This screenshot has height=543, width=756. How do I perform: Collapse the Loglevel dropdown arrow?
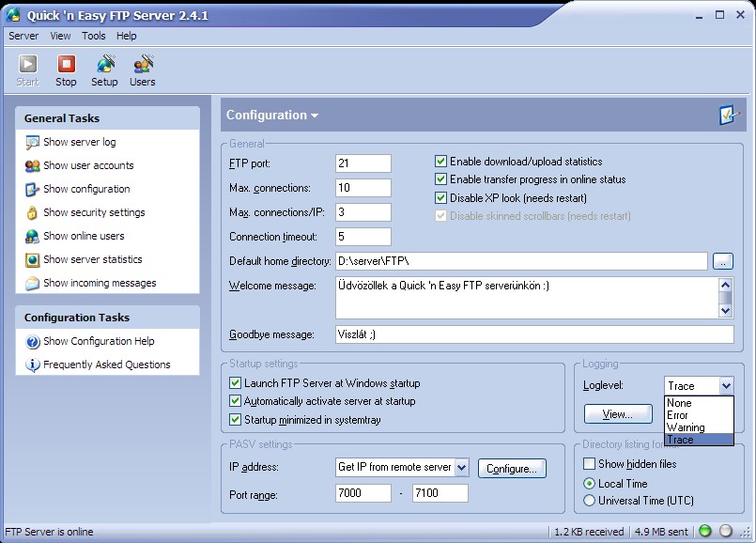point(726,386)
